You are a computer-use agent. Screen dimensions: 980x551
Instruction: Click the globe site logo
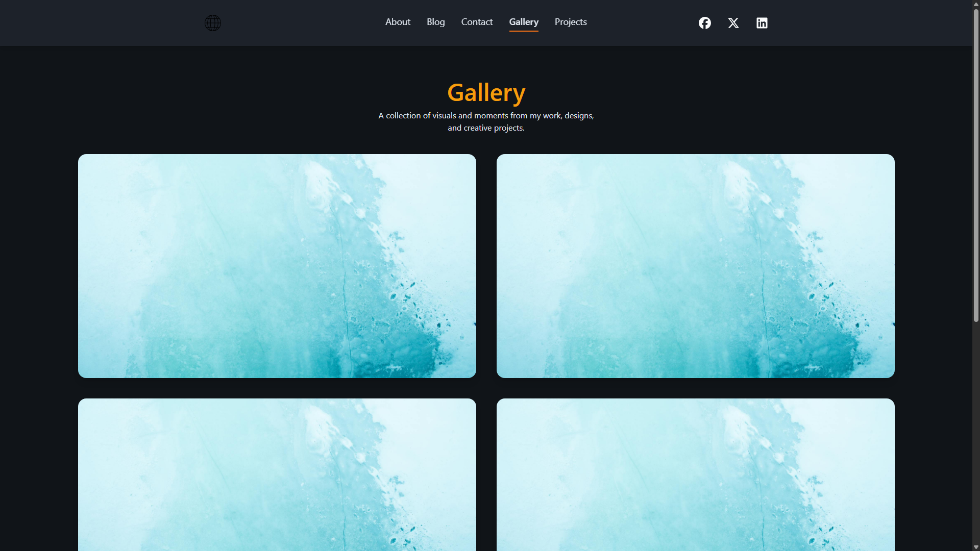[x=212, y=22]
